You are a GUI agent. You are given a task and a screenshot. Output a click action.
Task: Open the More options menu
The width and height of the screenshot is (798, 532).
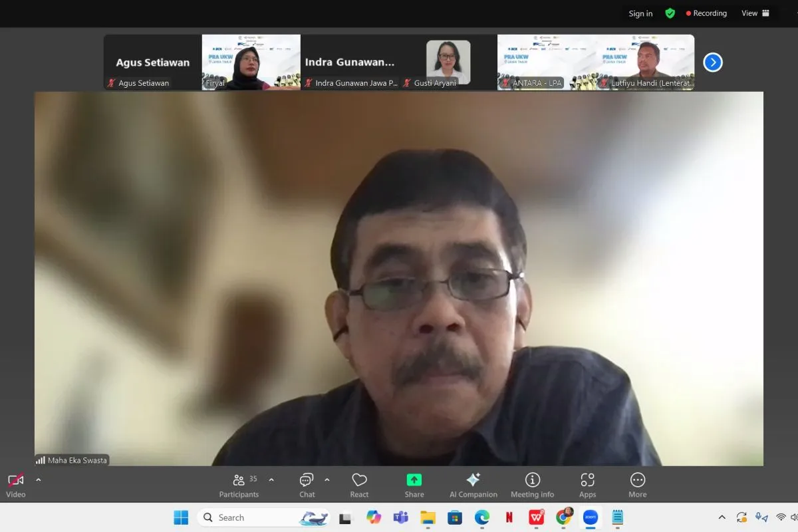637,485
